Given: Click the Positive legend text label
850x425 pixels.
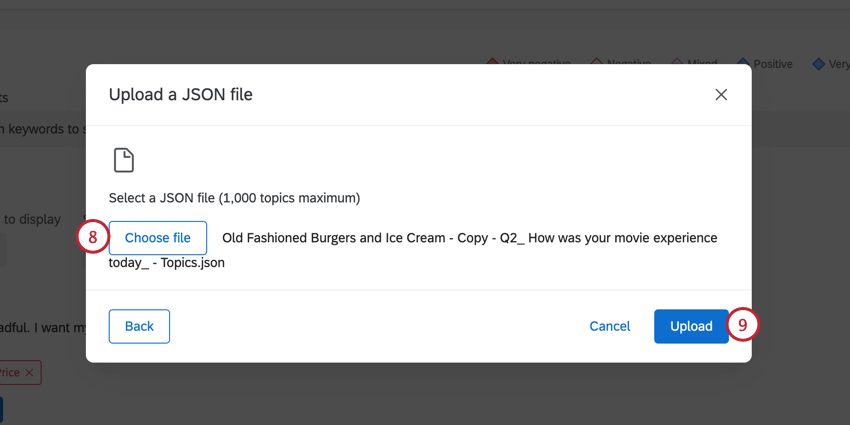Looking at the screenshot, I should click(773, 64).
